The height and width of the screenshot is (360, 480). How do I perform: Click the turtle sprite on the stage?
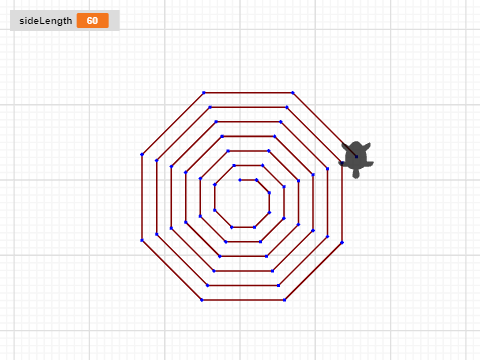[356, 159]
